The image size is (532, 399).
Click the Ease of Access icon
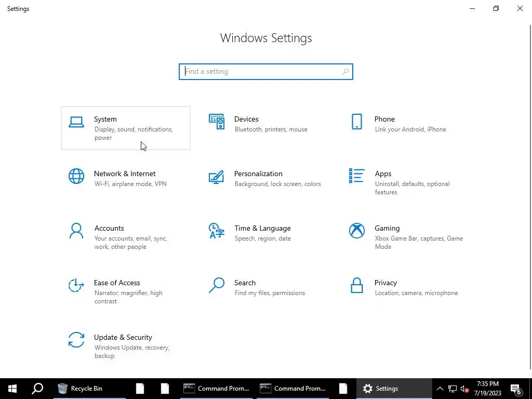[x=76, y=285]
